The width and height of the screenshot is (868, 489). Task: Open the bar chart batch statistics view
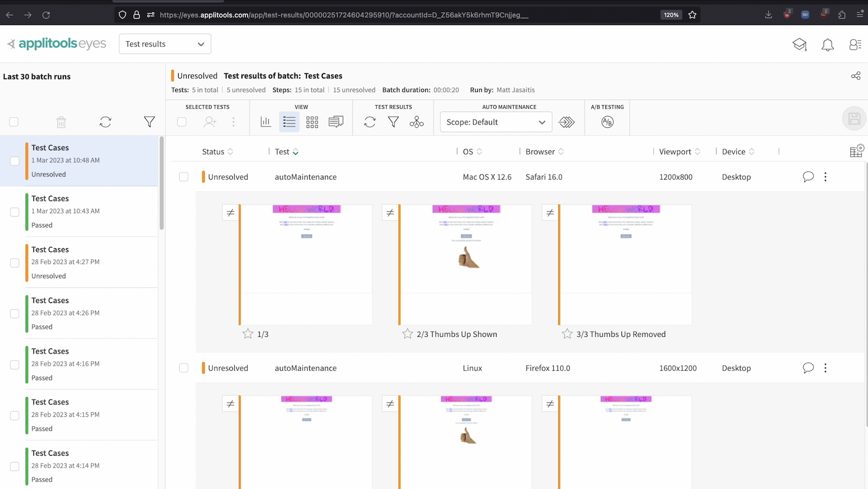click(266, 122)
